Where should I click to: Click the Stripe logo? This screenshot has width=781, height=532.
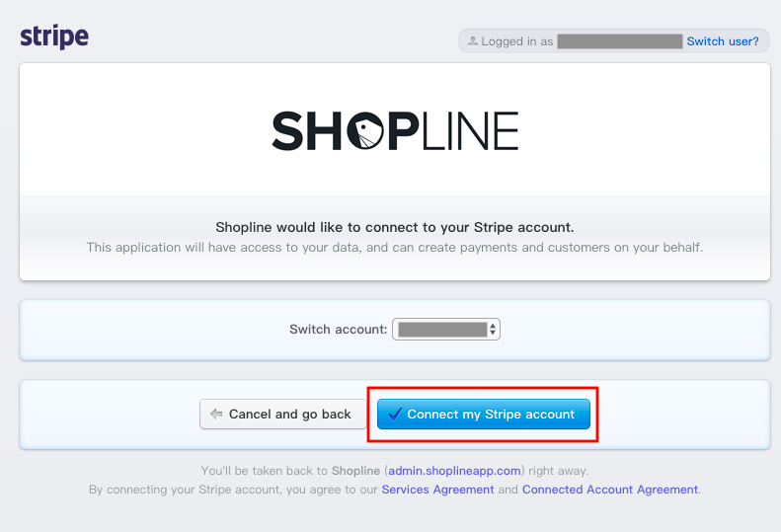pos(54,37)
